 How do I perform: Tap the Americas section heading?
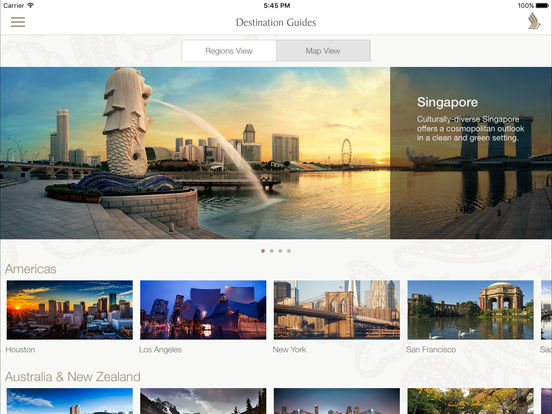31,269
